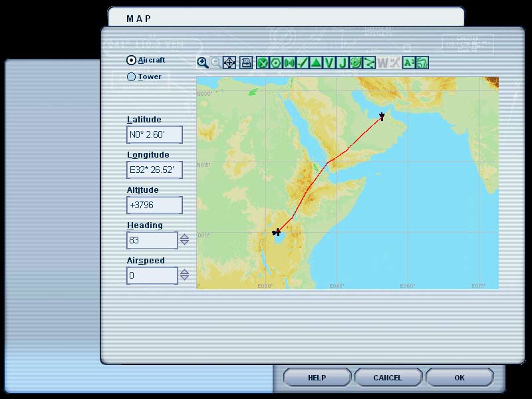Click the zoom in magnifier icon

click(203, 63)
